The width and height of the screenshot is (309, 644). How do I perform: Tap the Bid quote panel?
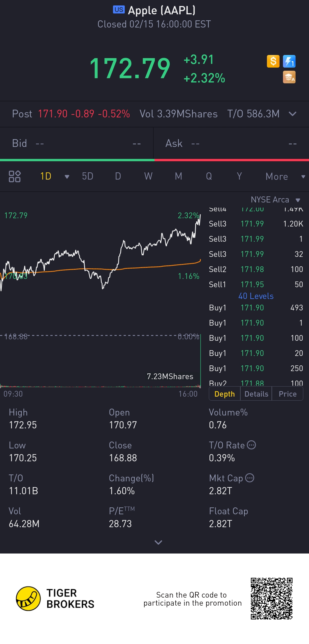[x=77, y=143]
